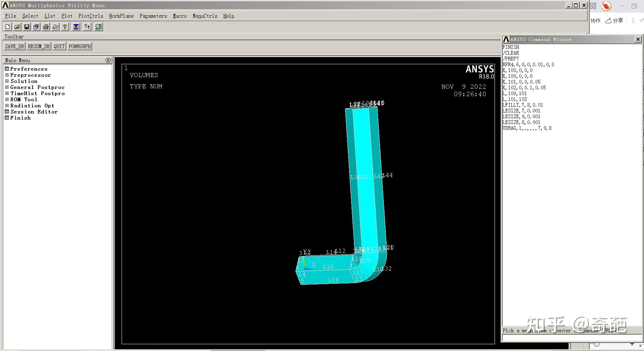This screenshot has width=644, height=351.
Task: Click the raise hidden windows arrow icon
Action: point(87,27)
